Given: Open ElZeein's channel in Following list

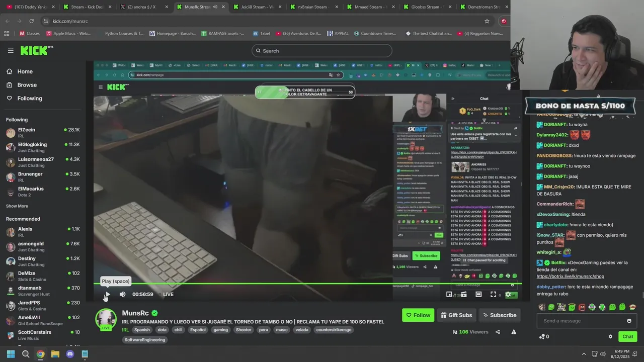Looking at the screenshot, I should tap(43, 133).
